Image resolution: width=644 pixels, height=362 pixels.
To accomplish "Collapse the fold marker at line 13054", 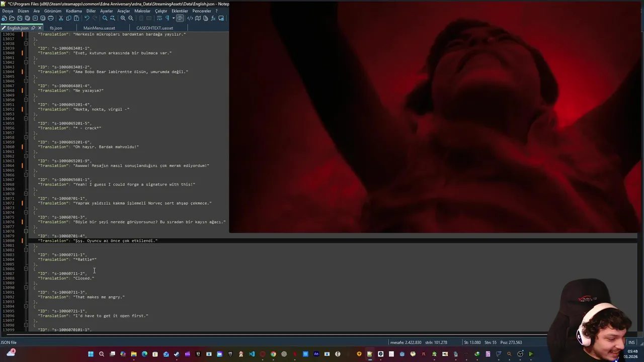I will pyautogui.click(x=26, y=119).
